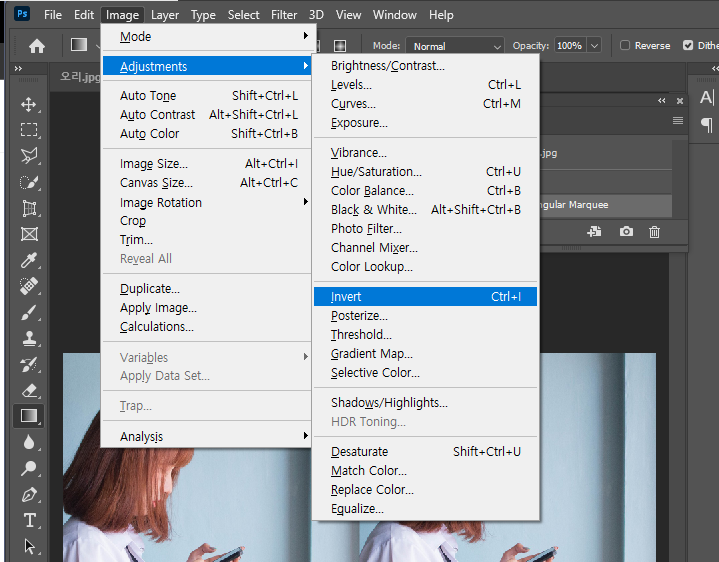Select the Rectangular Marquee history state

click(606, 205)
